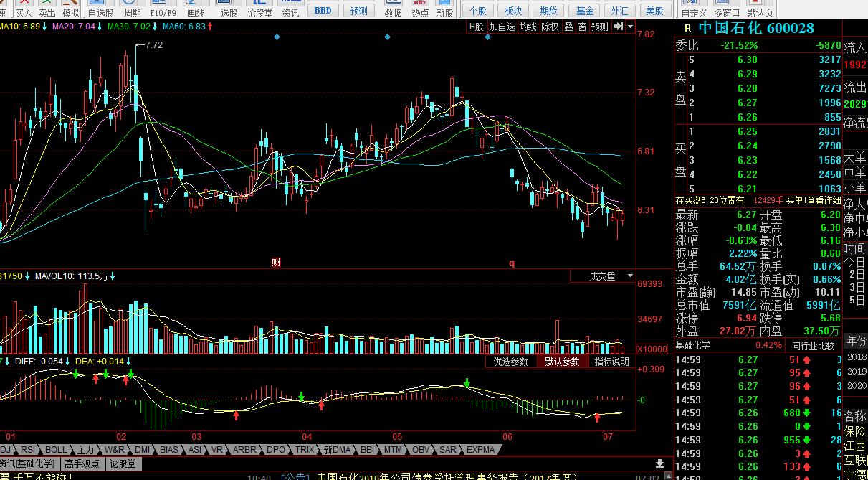Expand the chart options dropdown arrow beside the jump-to-end icon
This screenshot has height=480, width=868.
pos(630,27)
